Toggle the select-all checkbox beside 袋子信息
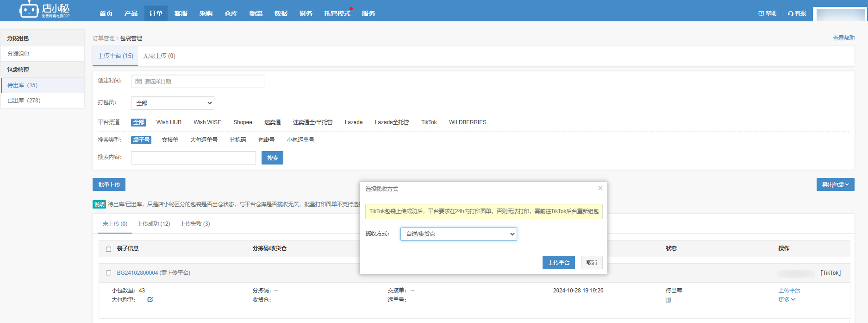The height and width of the screenshot is (323, 868). pos(108,249)
